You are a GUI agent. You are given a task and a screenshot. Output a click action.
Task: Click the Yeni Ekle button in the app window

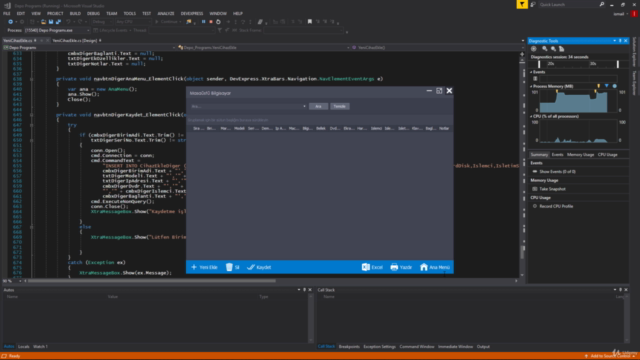click(x=204, y=267)
